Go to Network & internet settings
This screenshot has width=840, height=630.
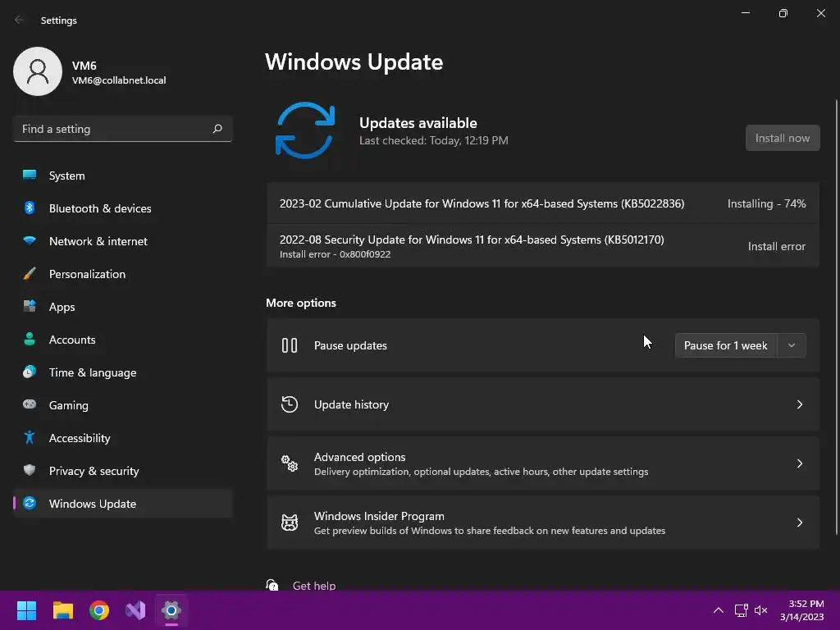tap(123, 241)
